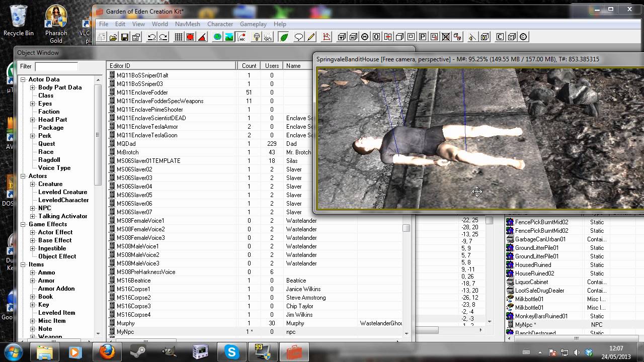Open the Recycle Bin desktop icon
Screen dimensions: 644x362
19,21
